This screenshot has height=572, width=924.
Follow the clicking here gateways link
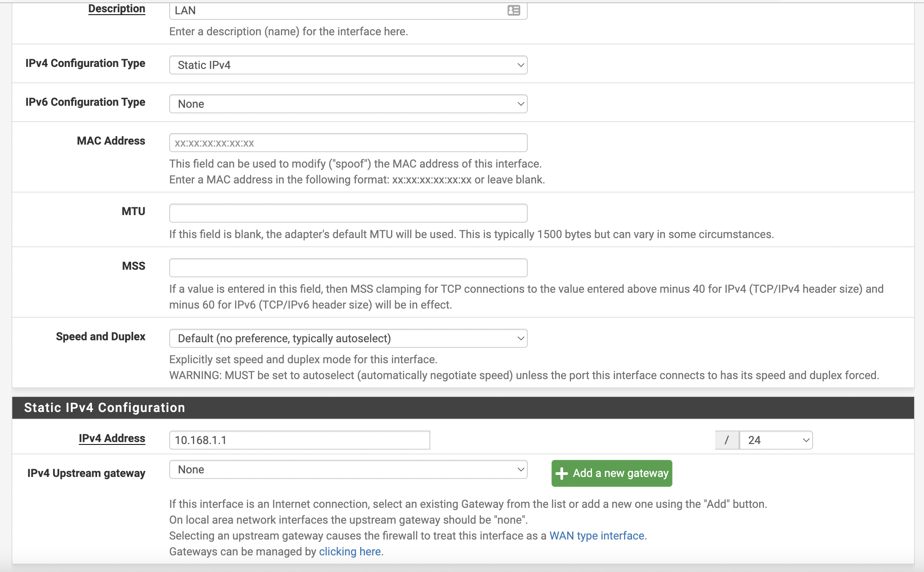point(349,551)
